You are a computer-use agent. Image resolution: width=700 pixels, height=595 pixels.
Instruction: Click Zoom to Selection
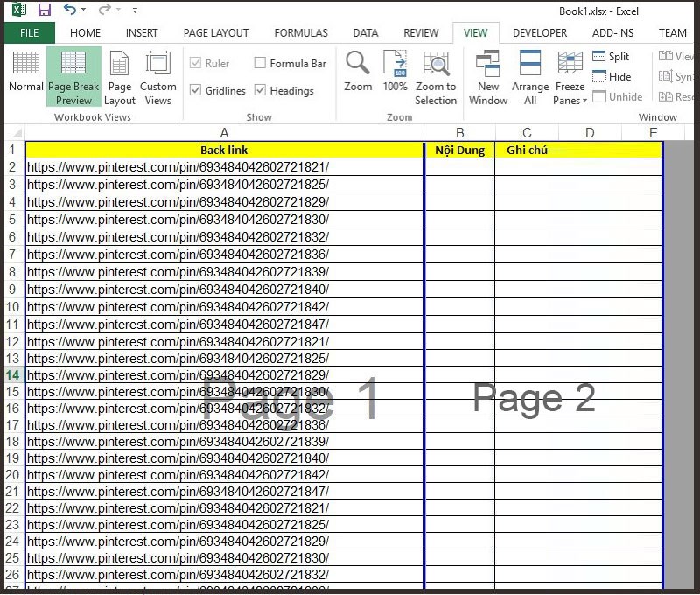pyautogui.click(x=436, y=78)
